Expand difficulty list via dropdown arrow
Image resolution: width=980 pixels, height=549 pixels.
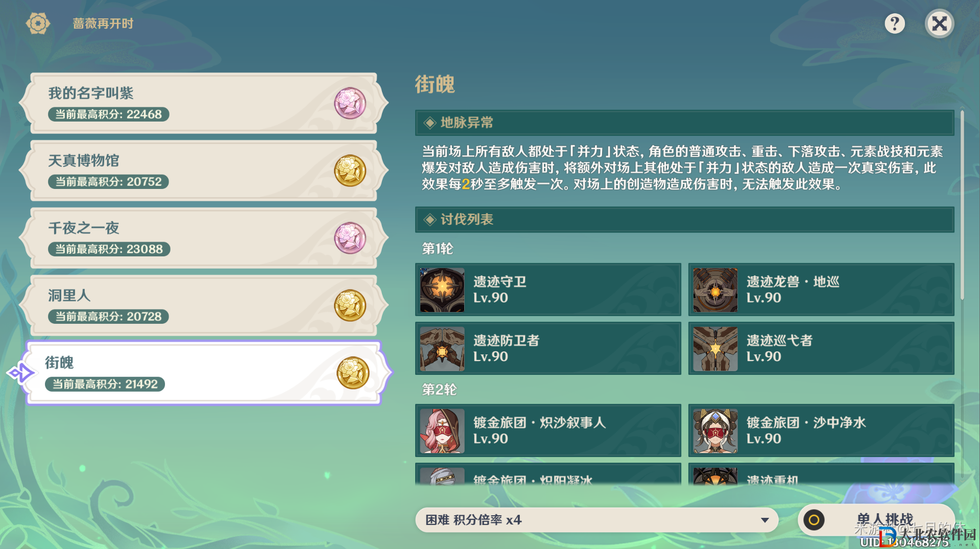[764, 520]
